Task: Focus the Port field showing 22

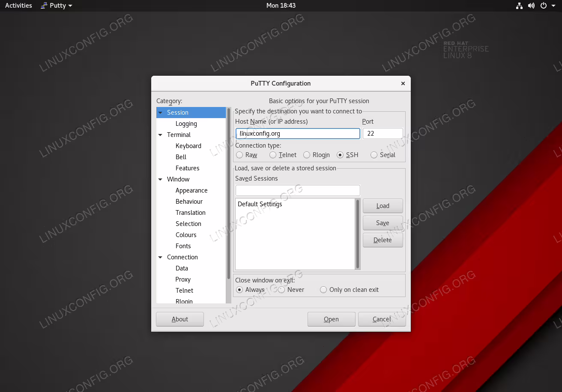Action: tap(383, 134)
